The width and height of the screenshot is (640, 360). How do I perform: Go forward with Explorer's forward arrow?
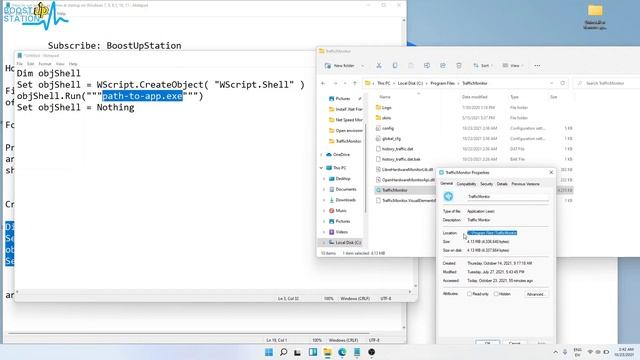click(x=335, y=83)
